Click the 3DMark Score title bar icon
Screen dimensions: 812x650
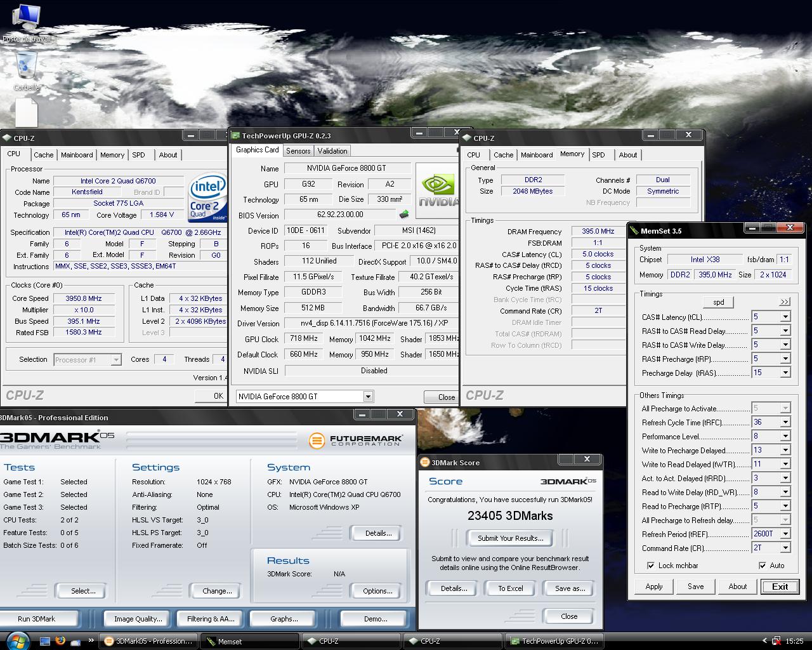coord(425,462)
